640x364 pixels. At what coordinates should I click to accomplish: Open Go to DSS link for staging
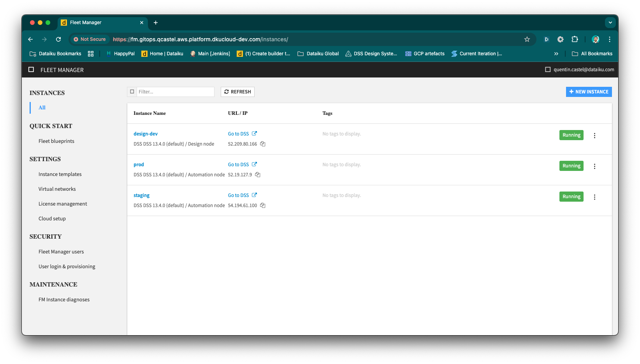point(239,195)
